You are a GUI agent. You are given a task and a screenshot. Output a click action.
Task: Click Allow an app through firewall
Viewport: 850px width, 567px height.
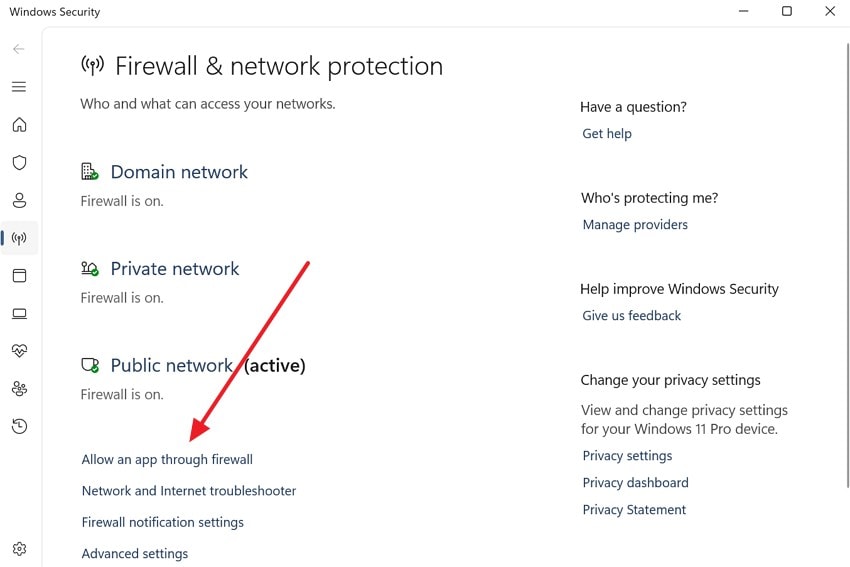[x=167, y=460]
